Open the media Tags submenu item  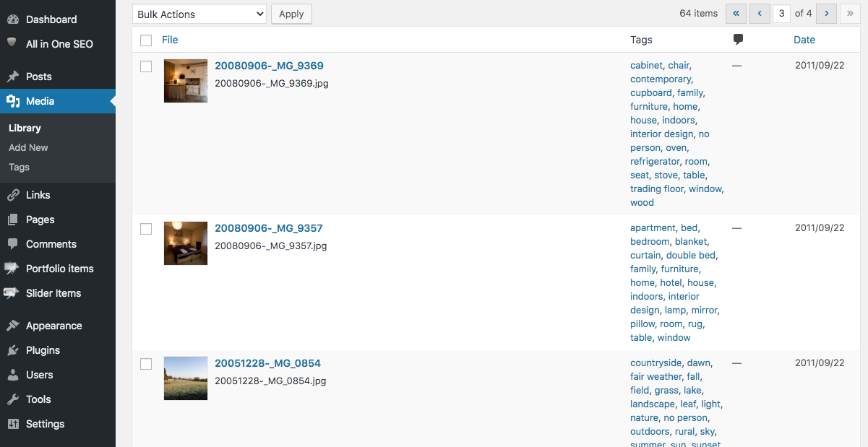(19, 167)
